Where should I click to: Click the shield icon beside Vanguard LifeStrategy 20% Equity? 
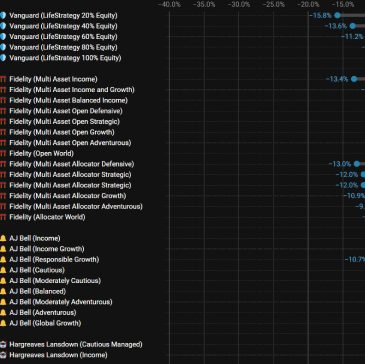(x=3, y=15)
